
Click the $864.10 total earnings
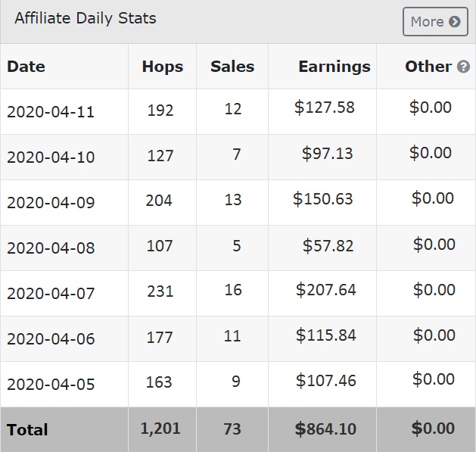point(325,429)
